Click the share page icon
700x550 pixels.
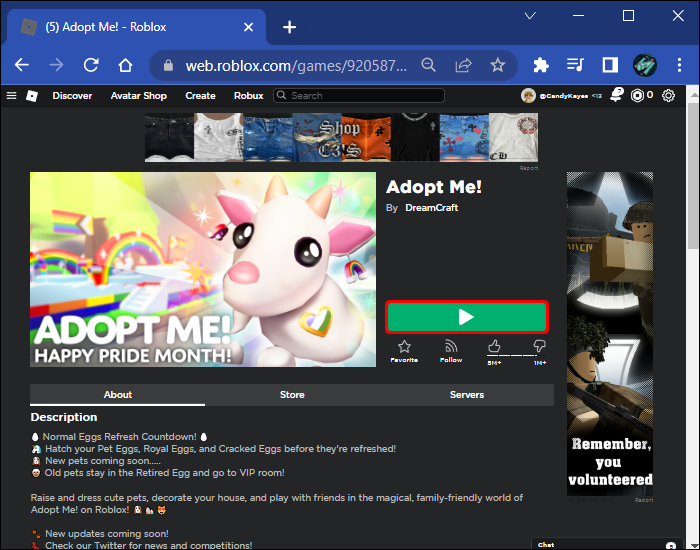pyautogui.click(x=463, y=65)
